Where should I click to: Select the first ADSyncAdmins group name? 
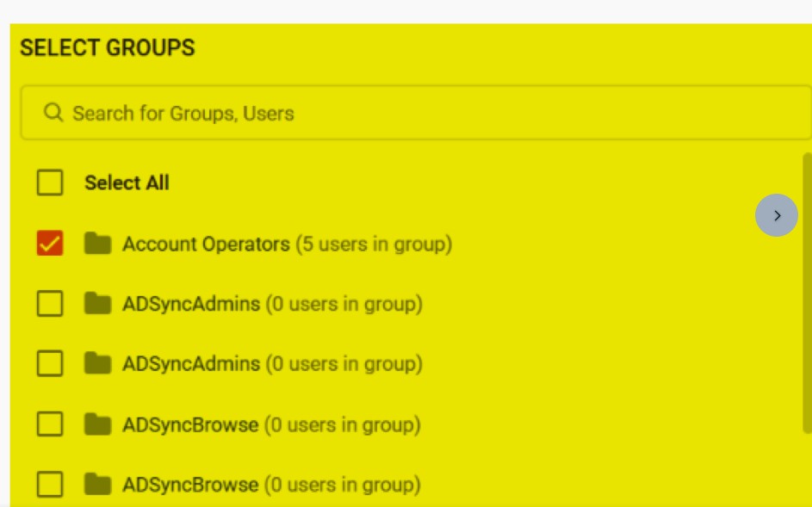pos(191,304)
